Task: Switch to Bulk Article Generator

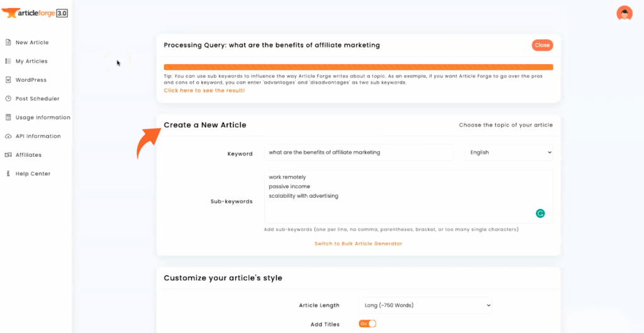Action: 358,244
